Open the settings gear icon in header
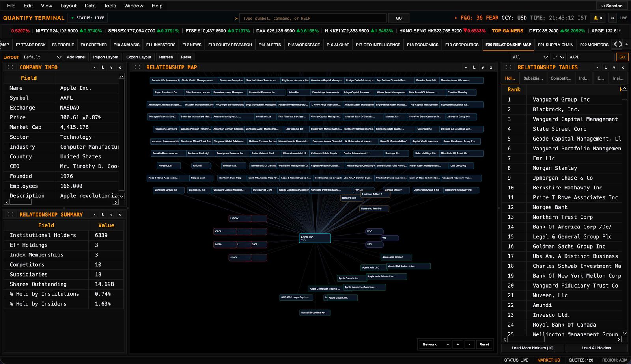This screenshot has width=631, height=364. click(612, 18)
